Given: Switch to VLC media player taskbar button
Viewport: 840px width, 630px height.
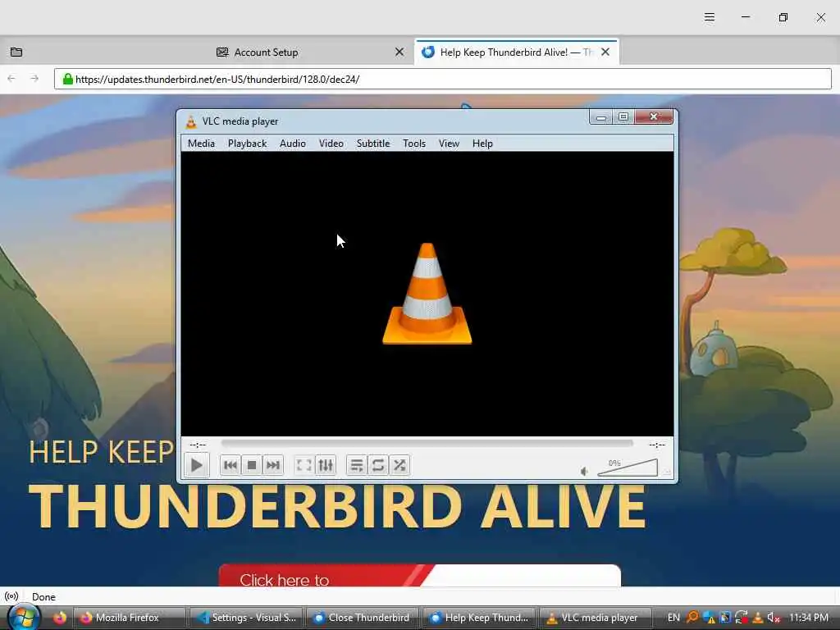Looking at the screenshot, I should click(596, 618).
